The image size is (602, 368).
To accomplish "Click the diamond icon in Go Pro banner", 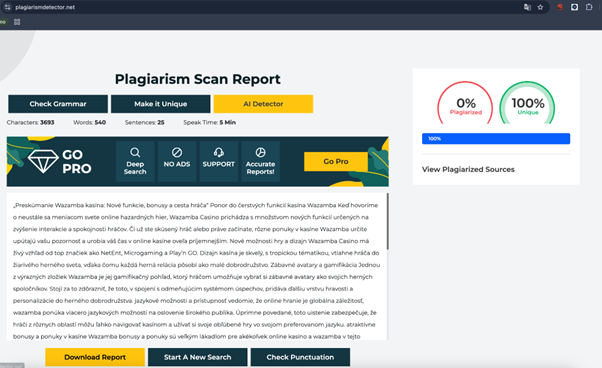I will (x=43, y=161).
